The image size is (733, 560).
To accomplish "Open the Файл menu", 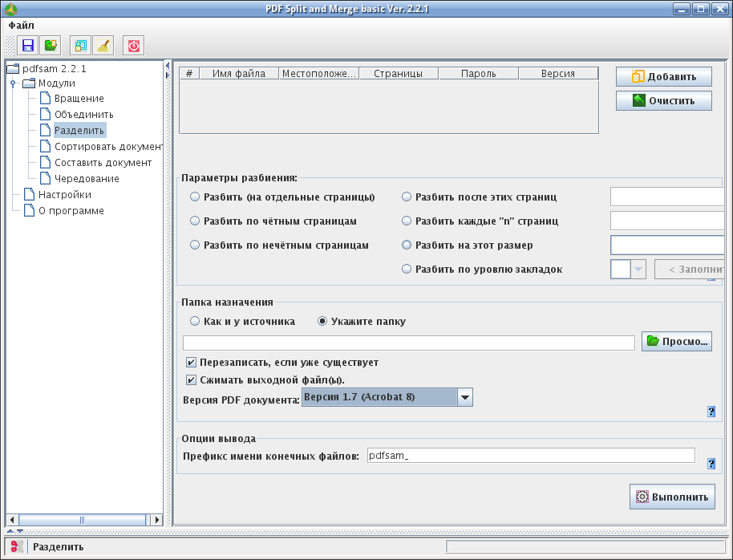I will click(x=22, y=25).
